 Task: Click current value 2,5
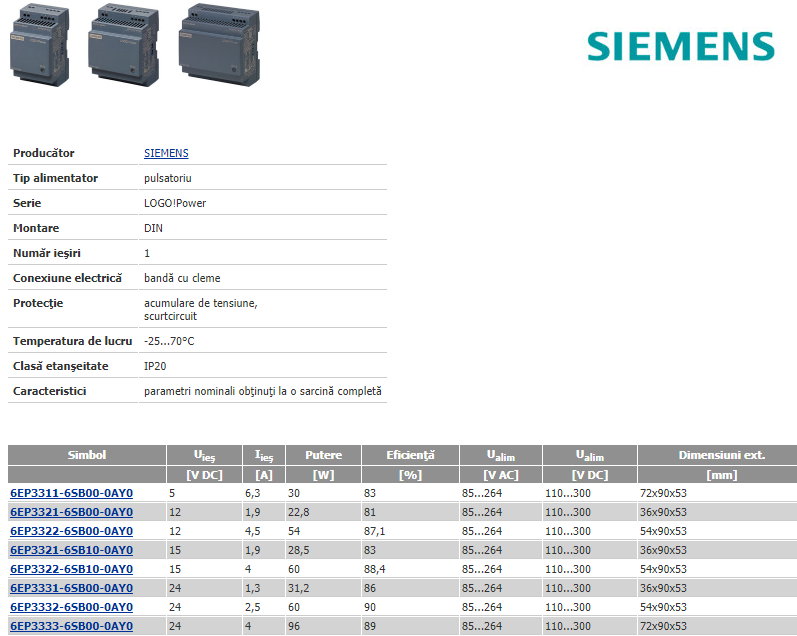(253, 608)
